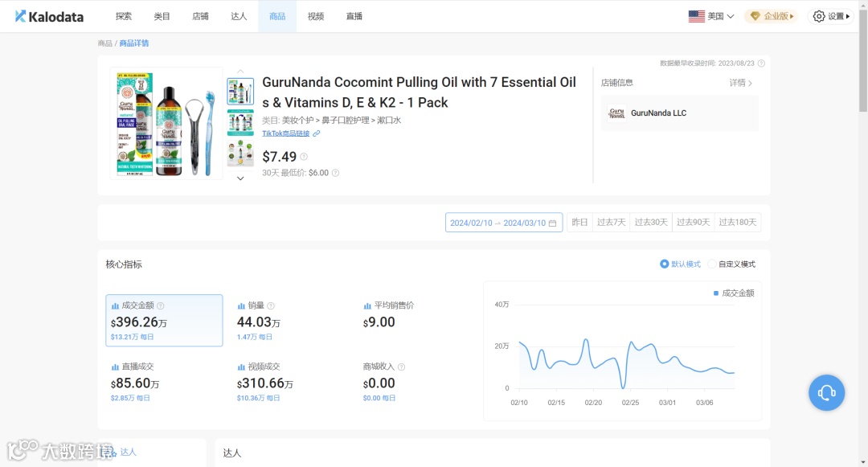Click the US flag icon
This screenshot has width=868, height=467.
[696, 16]
